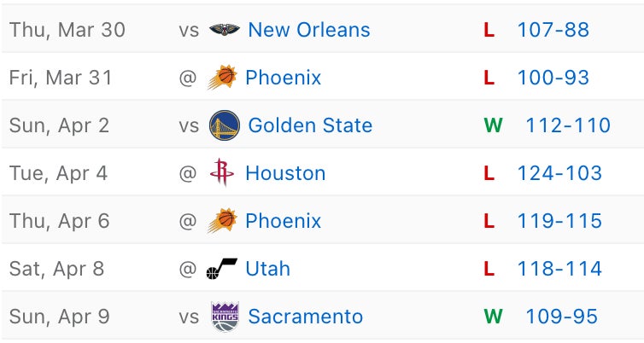Viewport: 644px width, 343px height.
Task: Click the New Orleans Pelicans logo
Action: click(x=225, y=31)
